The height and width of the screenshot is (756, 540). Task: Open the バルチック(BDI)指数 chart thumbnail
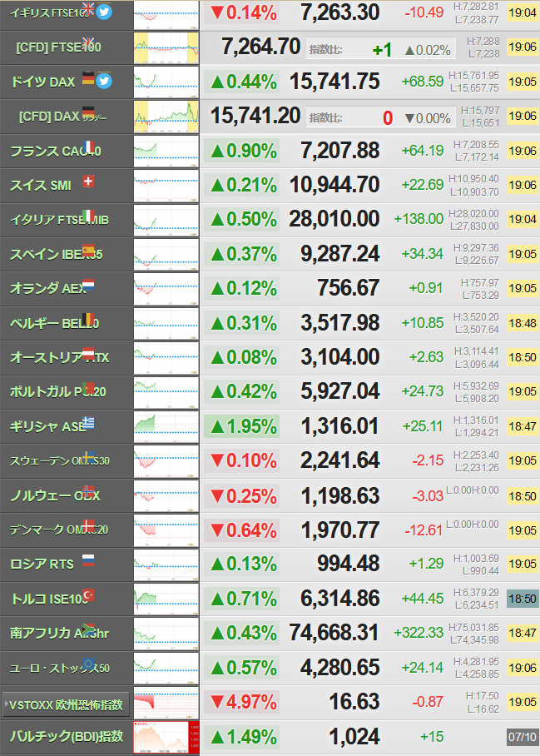[166, 737]
